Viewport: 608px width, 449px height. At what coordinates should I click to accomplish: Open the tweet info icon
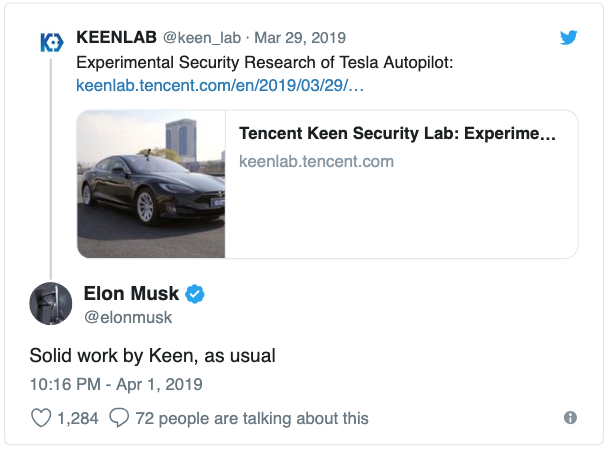(x=570, y=418)
